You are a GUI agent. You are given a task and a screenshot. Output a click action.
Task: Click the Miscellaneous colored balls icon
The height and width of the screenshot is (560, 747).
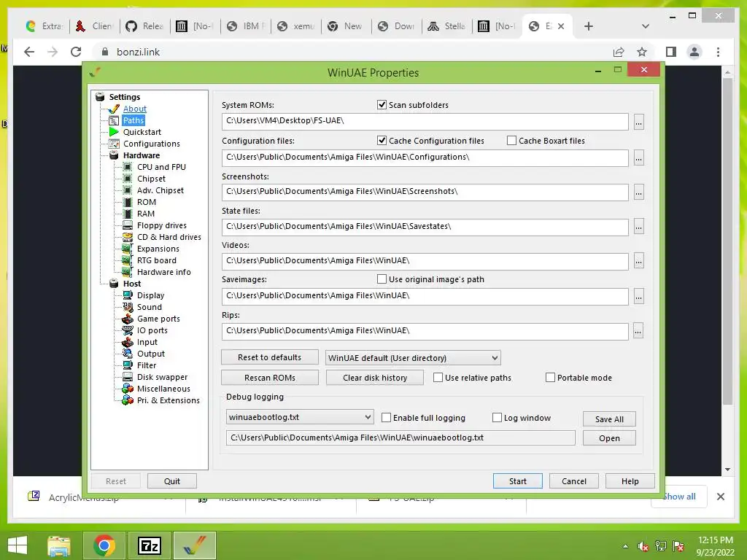[128, 389]
